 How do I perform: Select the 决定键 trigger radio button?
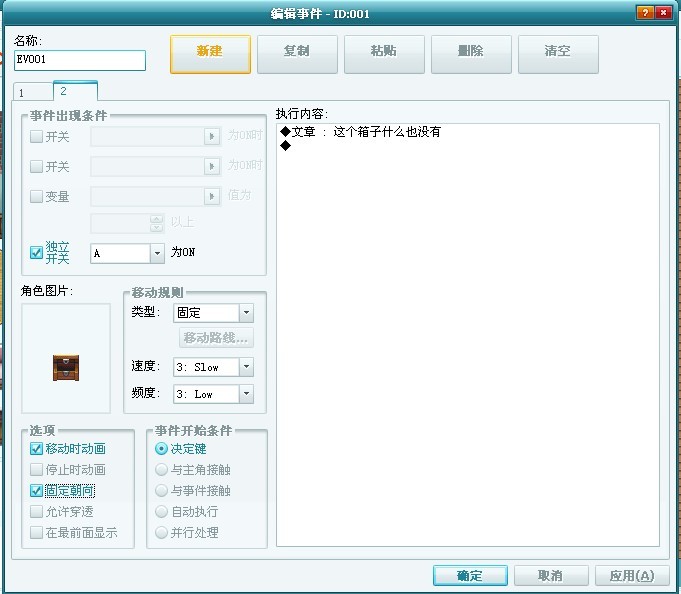pos(161,449)
